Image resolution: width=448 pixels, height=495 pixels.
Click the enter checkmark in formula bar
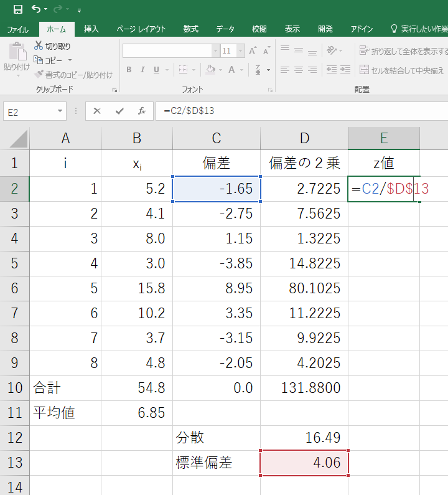(119, 111)
